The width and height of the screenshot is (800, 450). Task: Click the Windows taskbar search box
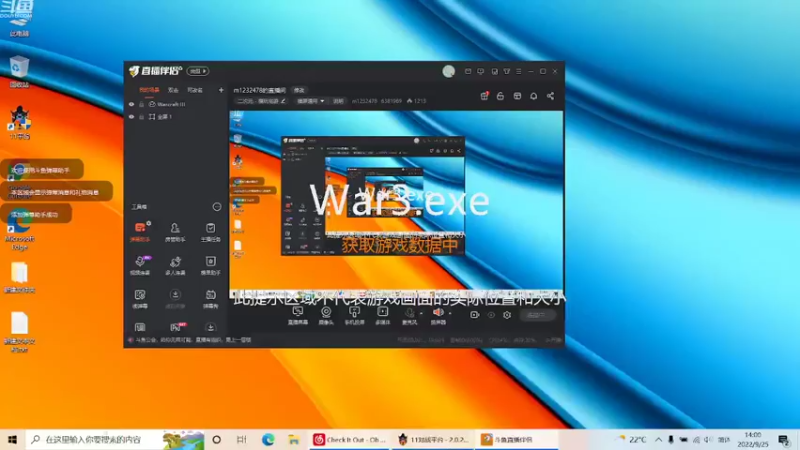pos(115,439)
